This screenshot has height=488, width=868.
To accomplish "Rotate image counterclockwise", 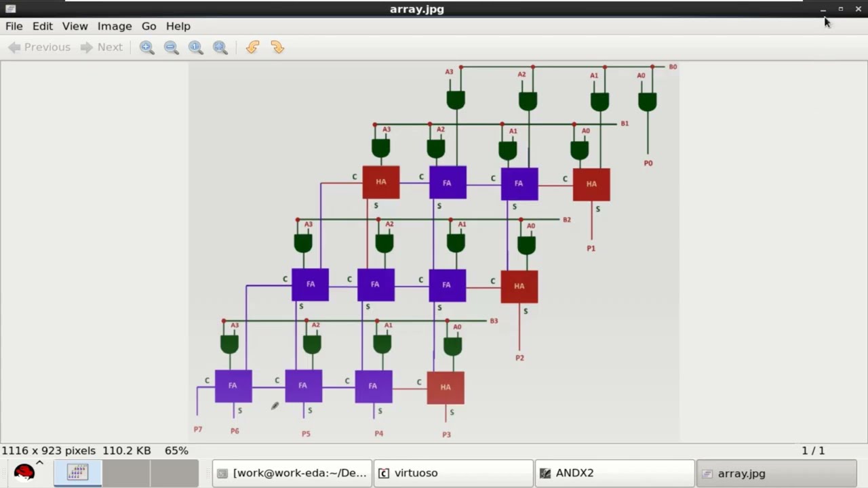I will (253, 47).
